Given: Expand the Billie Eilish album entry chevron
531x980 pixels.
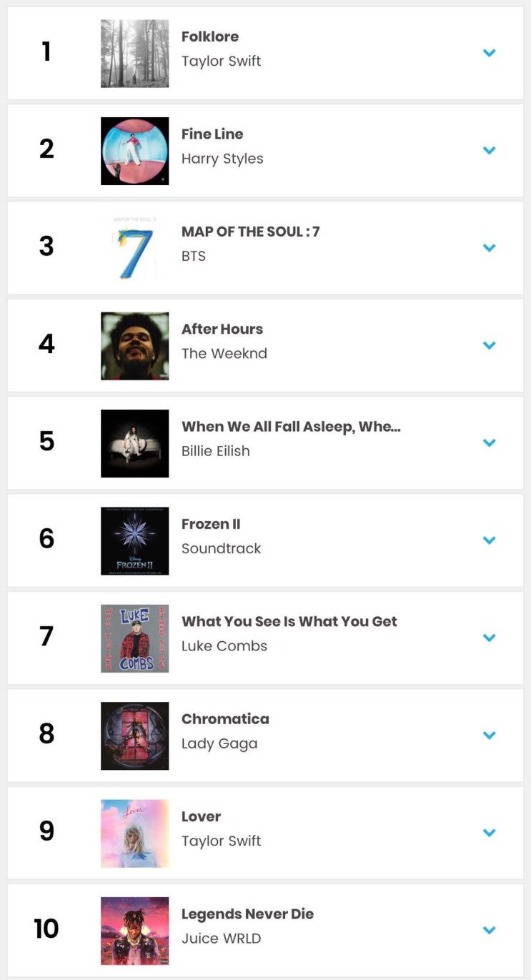Looking at the screenshot, I should (x=490, y=442).
